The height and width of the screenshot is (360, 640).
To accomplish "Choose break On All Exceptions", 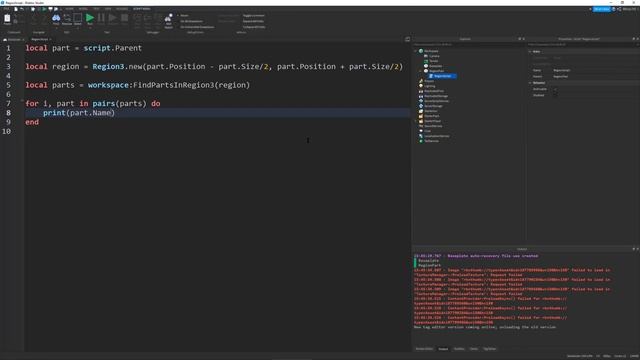I will coord(191,21).
